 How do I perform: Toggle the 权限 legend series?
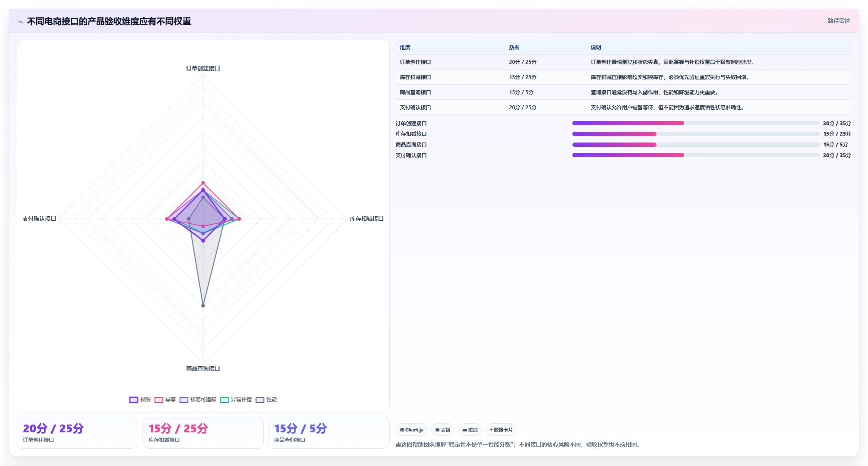[x=140, y=399]
